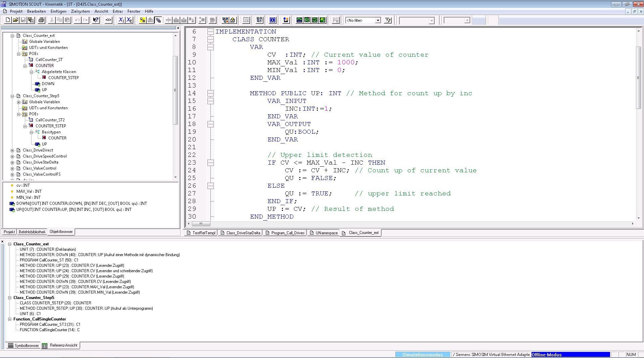Screen dimensions: 644x358
Task: Click the XI toolbar icon
Action: [121, 20]
